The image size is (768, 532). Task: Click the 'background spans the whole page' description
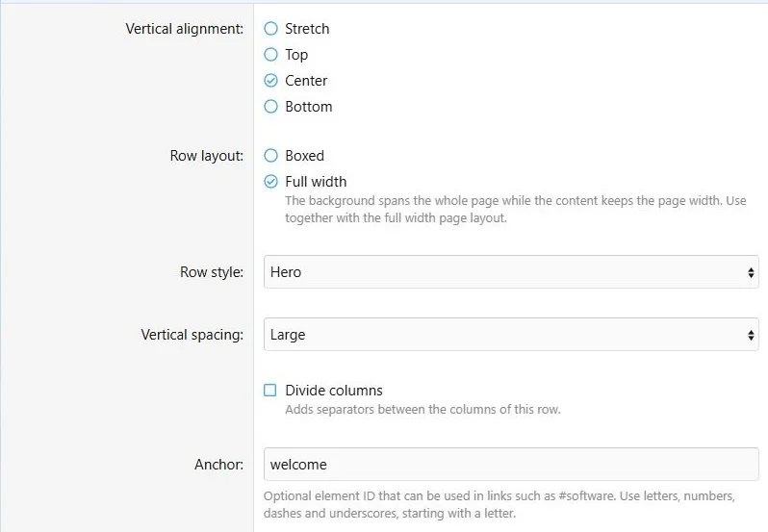(x=515, y=209)
